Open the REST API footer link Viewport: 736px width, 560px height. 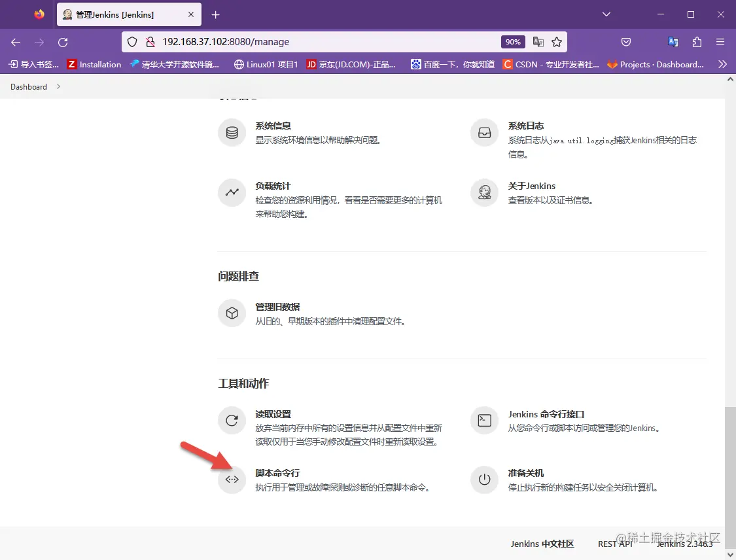click(615, 544)
